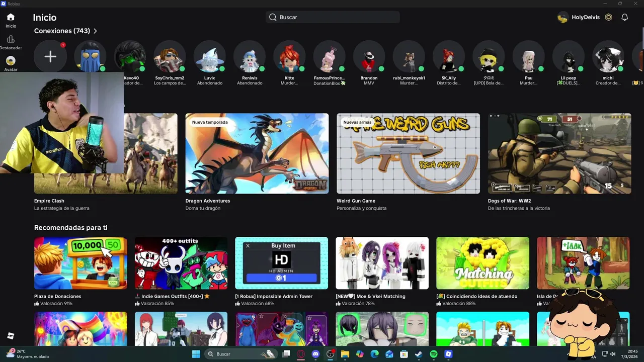This screenshot has height=362, width=644.
Task: Open the Plaza de Donaciones thumbnail
Action: pyautogui.click(x=80, y=263)
